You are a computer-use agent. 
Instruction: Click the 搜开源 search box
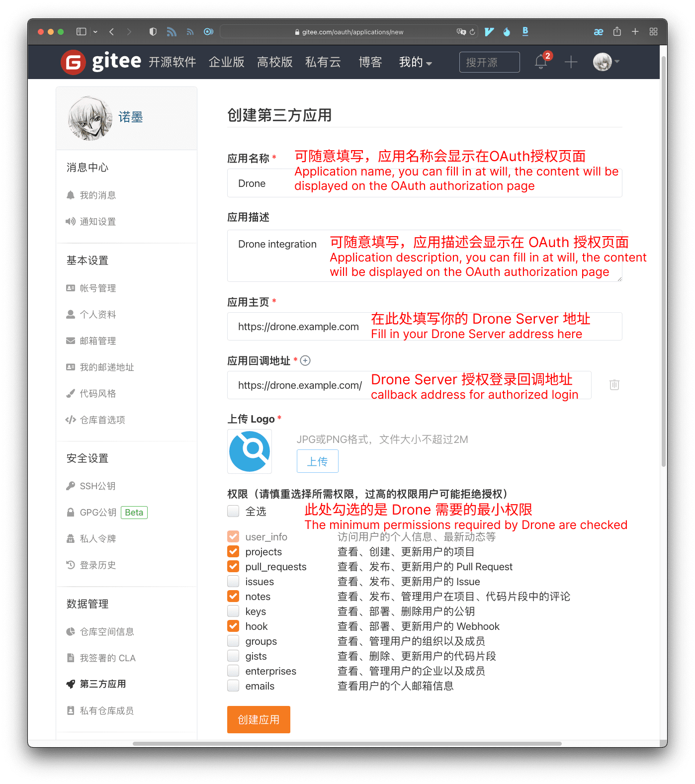490,62
